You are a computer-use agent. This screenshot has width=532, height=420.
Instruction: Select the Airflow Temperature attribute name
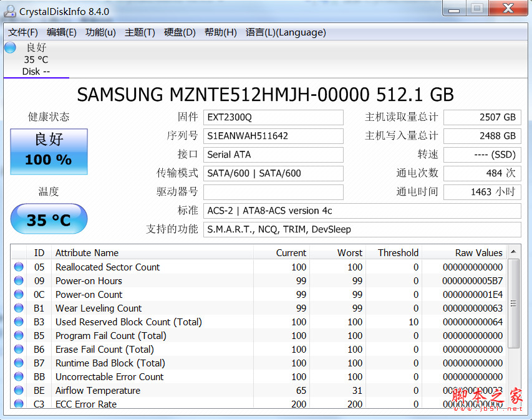[98, 391]
